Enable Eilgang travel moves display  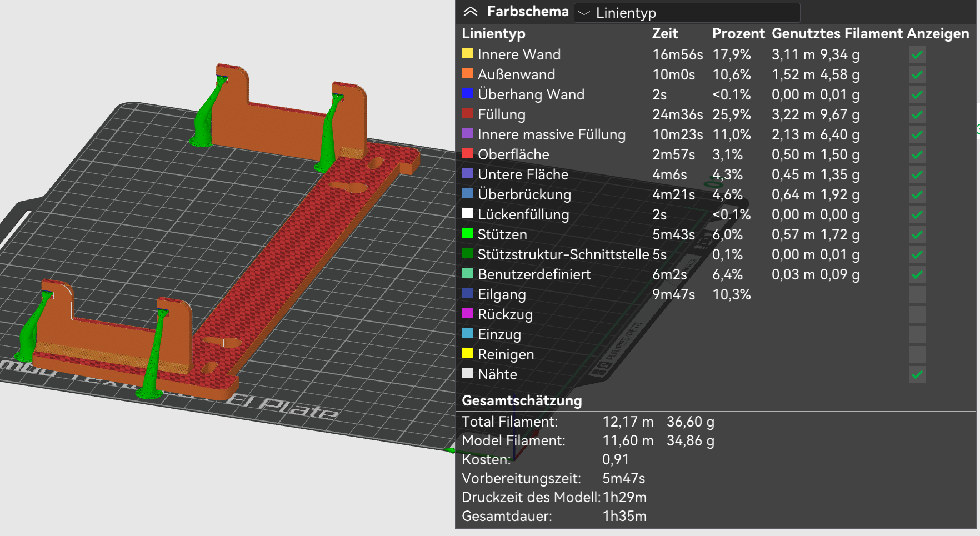[917, 294]
